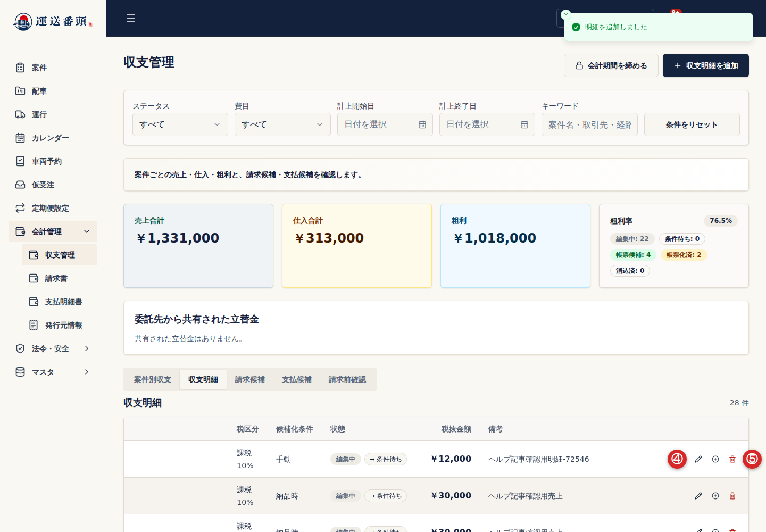Go to 運行 page
Viewport: 766px width, 532px height.
[53, 114]
